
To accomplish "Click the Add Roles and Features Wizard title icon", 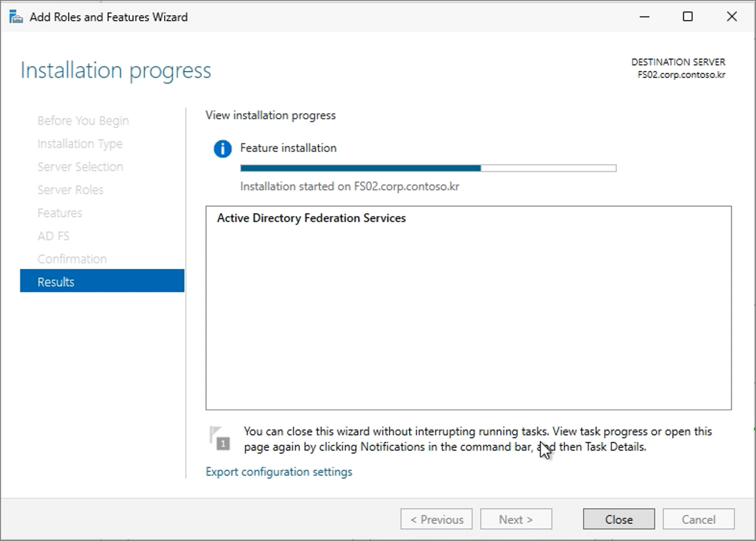I will [x=16, y=17].
